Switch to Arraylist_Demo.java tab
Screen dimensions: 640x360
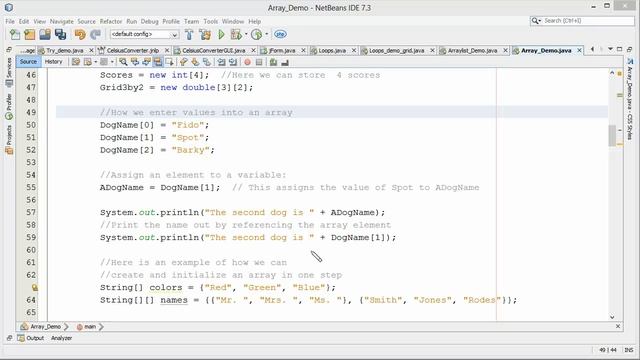pos(472,51)
